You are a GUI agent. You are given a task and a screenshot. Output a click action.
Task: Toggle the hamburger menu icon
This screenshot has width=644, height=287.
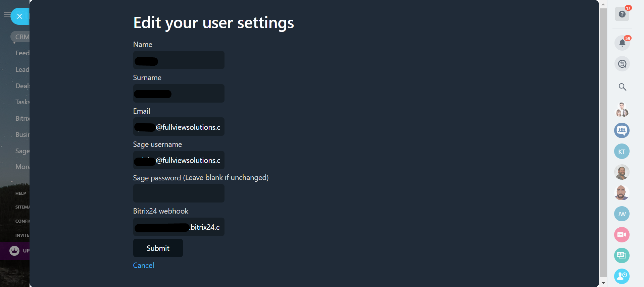point(6,14)
